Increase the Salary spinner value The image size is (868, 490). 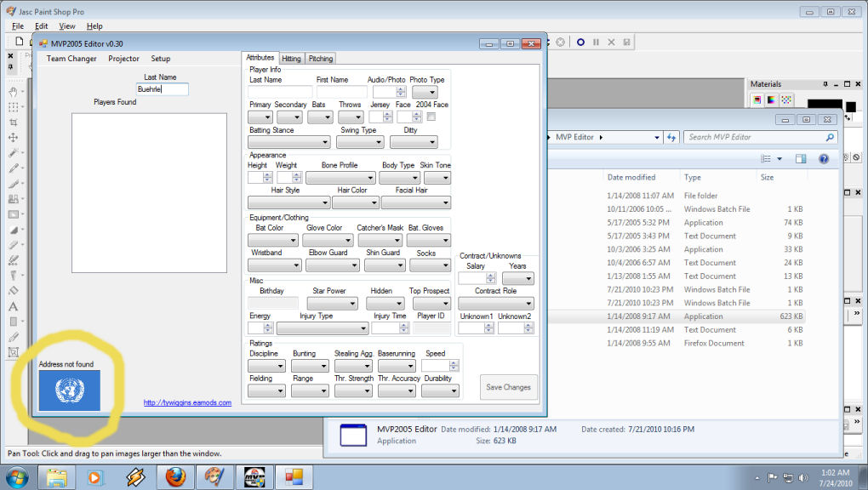click(490, 276)
